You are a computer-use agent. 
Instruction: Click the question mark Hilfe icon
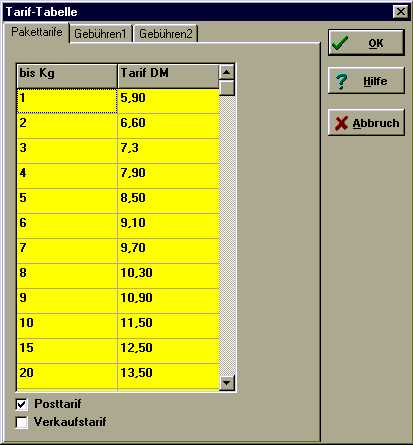pos(341,81)
